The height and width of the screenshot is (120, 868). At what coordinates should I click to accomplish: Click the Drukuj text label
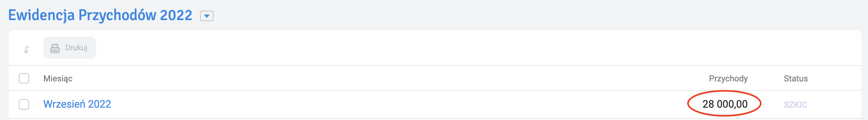coord(76,48)
